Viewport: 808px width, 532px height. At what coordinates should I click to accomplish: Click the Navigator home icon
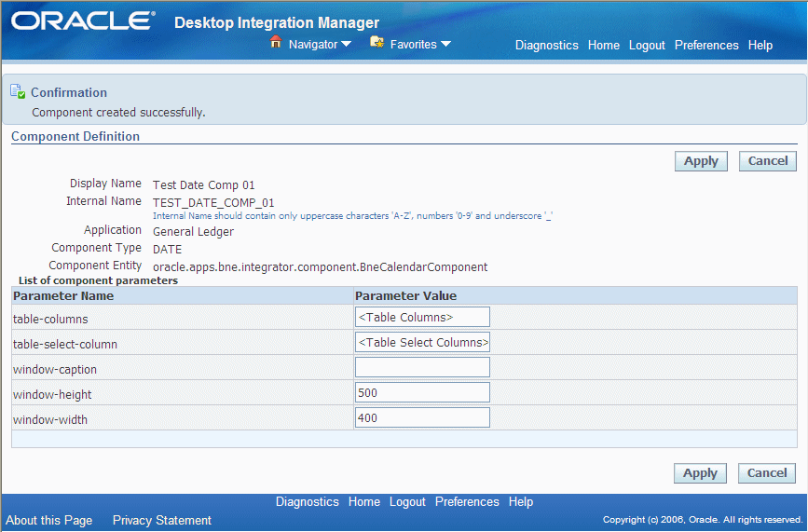[x=276, y=42]
